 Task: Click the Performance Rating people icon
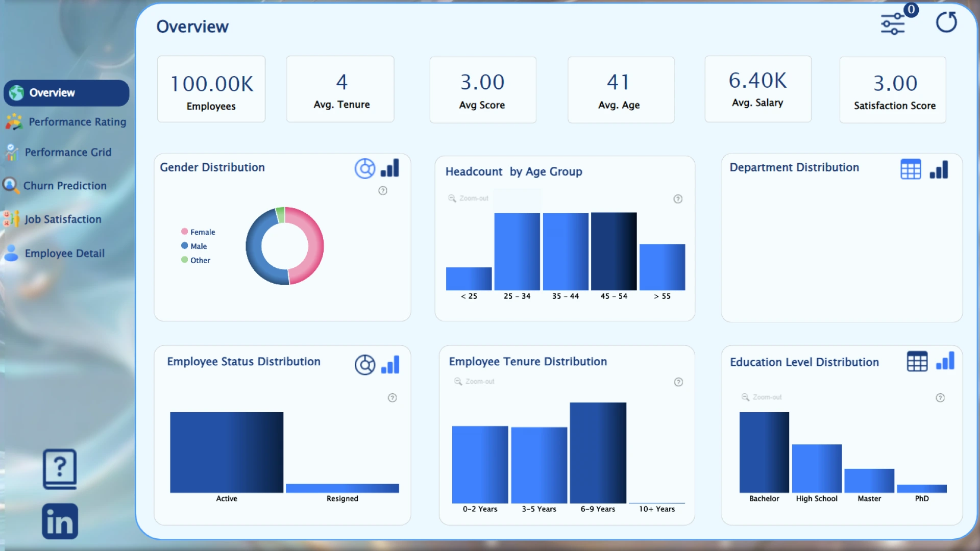click(14, 122)
